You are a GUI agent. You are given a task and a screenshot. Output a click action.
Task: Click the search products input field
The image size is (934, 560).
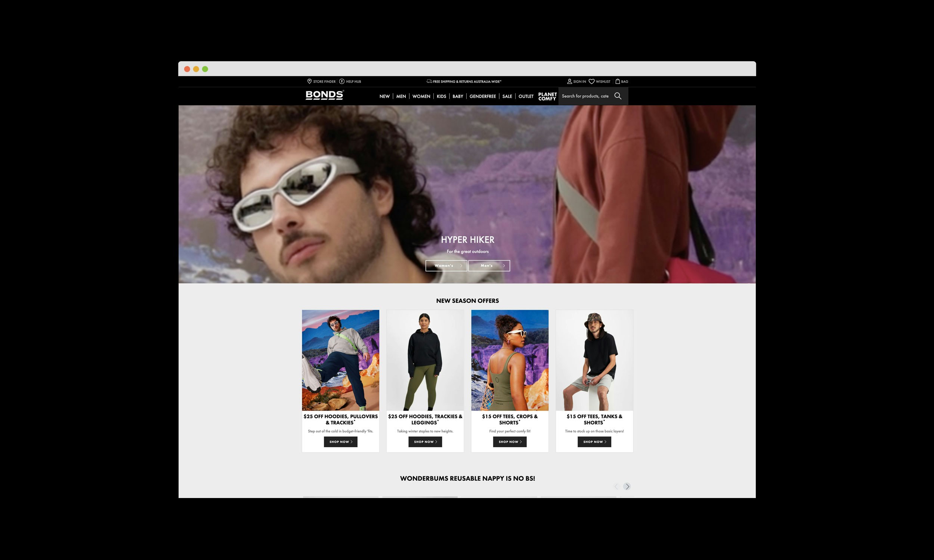click(585, 96)
